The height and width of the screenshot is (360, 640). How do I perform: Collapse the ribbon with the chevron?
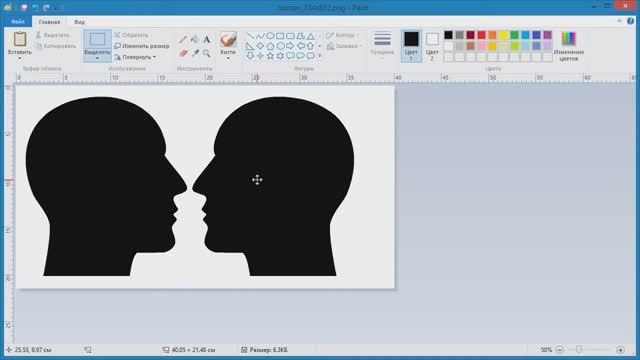[x=619, y=21]
